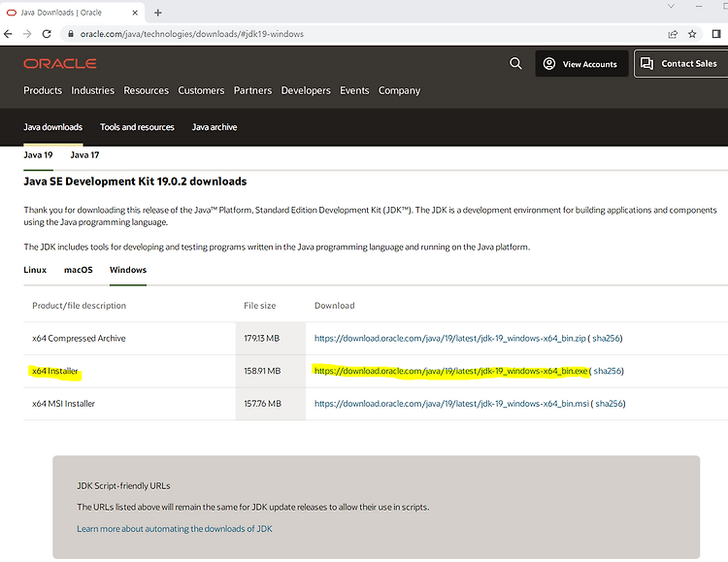Open the Events menu
This screenshot has height=562, width=728.
click(354, 90)
